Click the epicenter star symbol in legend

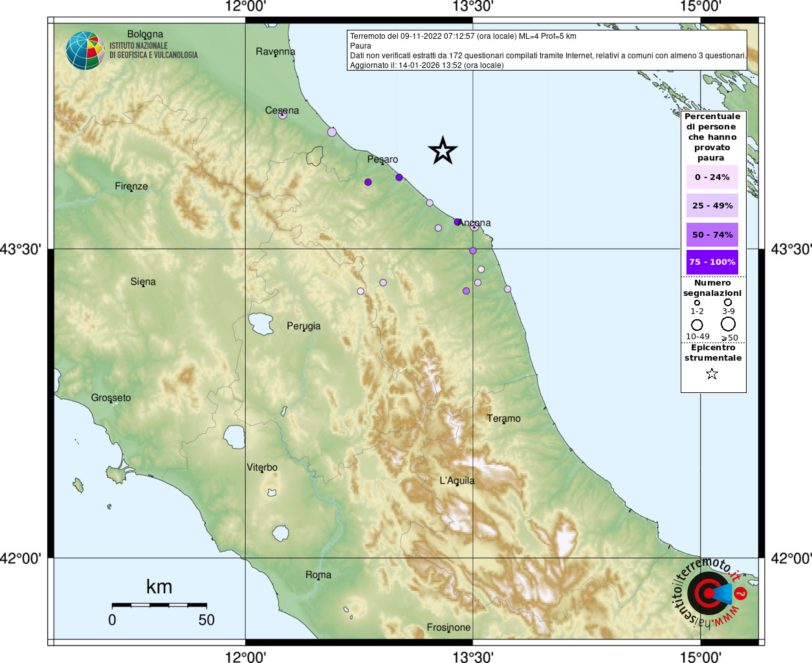pos(712,374)
